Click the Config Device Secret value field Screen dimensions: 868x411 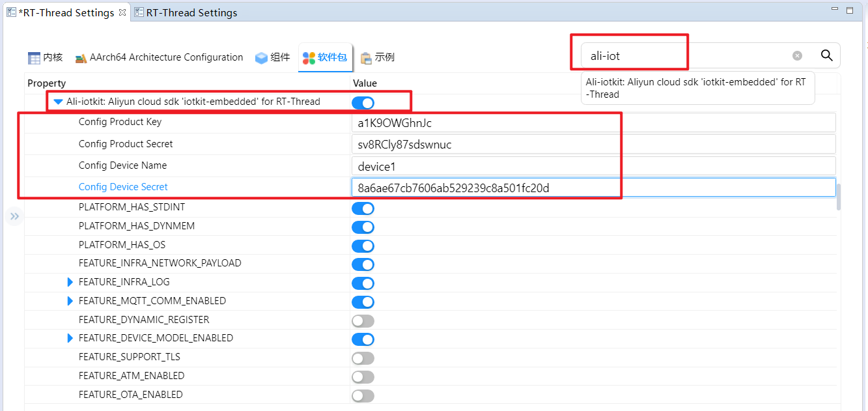593,188
